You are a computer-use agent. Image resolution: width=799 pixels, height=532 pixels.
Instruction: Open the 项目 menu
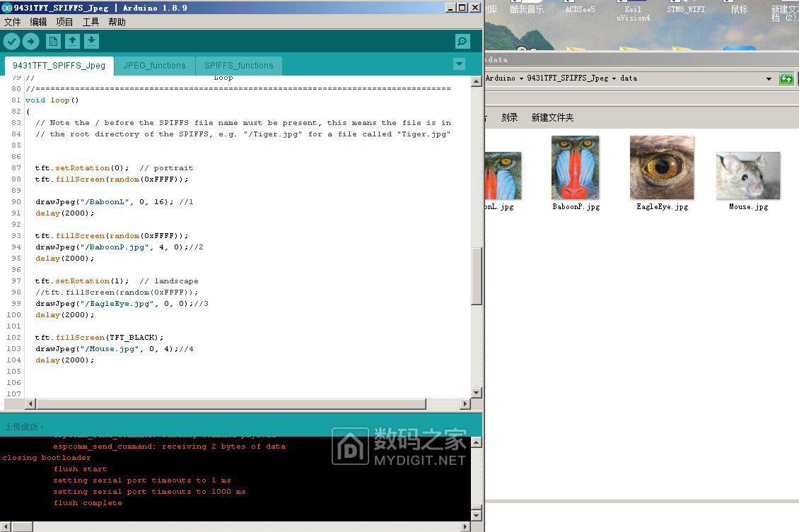(64, 22)
